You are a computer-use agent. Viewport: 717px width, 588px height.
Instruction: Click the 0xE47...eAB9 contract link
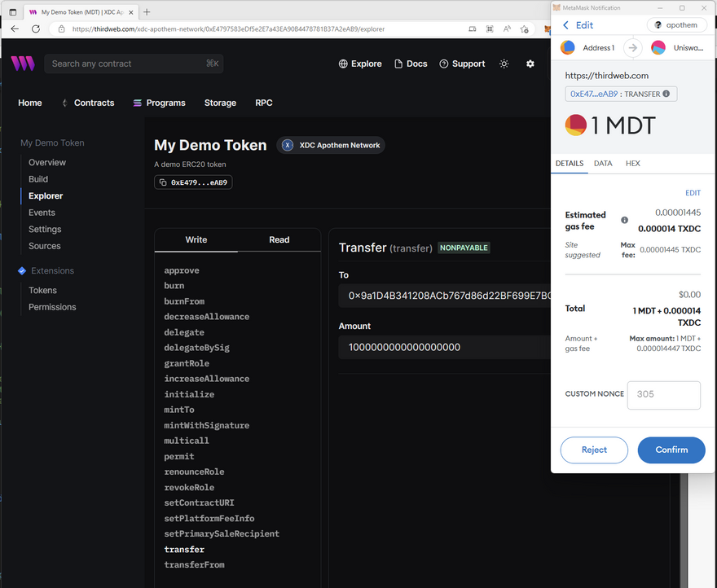[593, 94]
